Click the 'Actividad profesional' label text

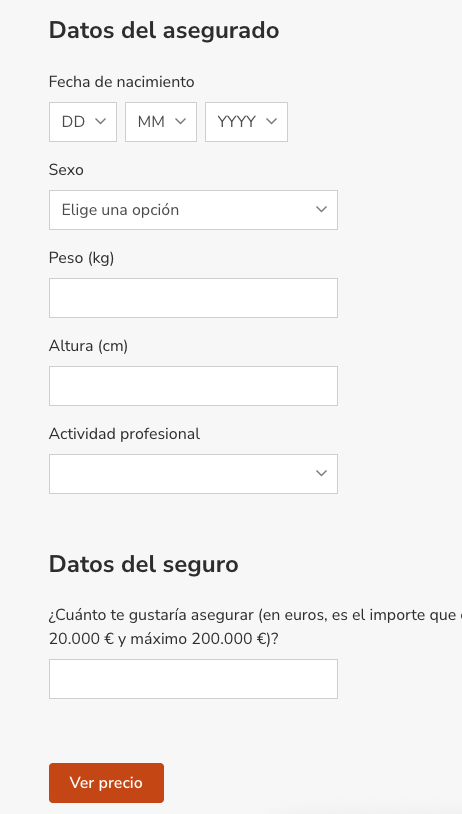point(124,434)
